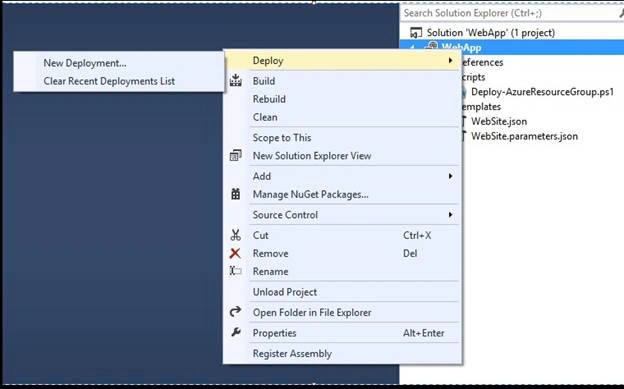Click the Alt+Enter shortcut text
The height and width of the screenshot is (389, 624).
tap(423, 333)
